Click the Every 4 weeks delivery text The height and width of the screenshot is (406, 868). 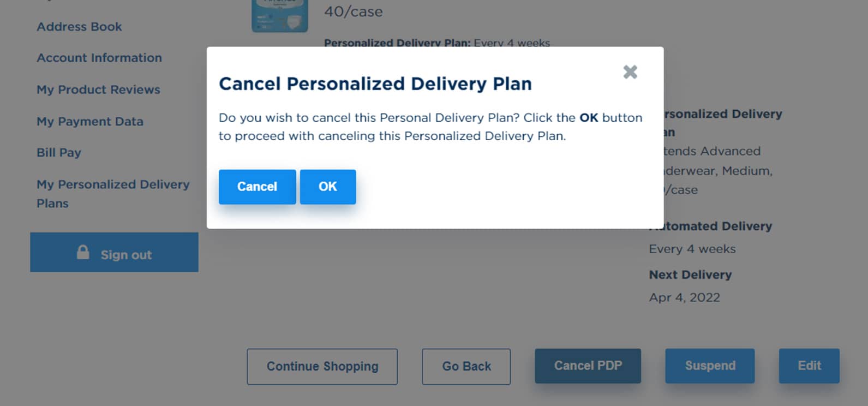point(692,249)
